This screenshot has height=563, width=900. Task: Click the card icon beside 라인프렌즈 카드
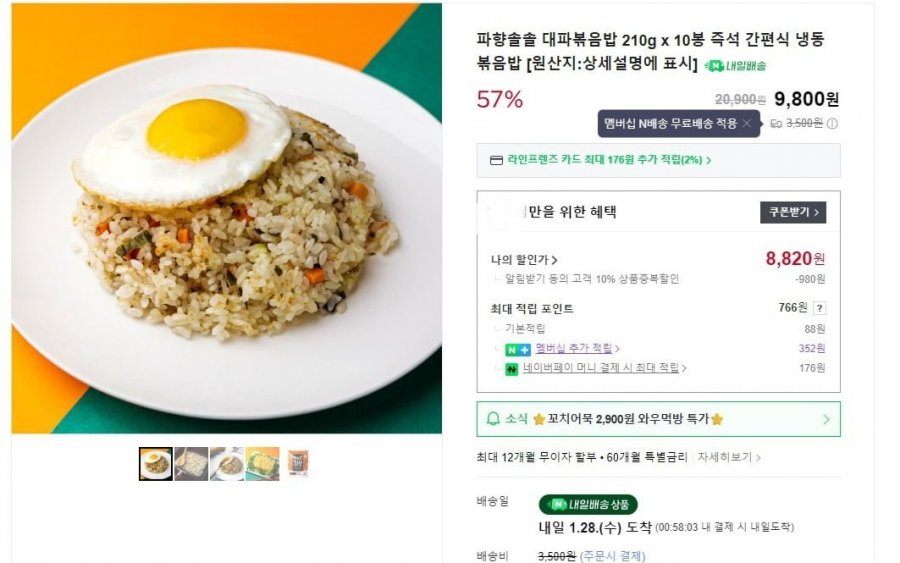point(496,160)
